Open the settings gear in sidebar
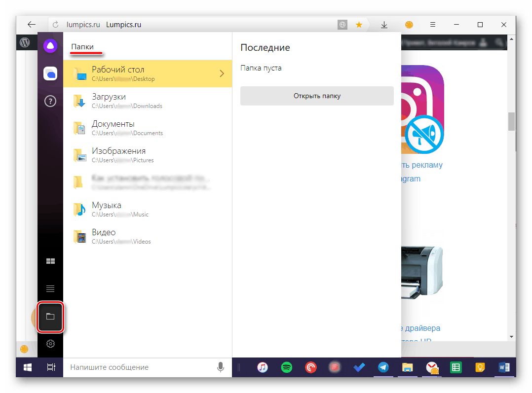 click(50, 344)
